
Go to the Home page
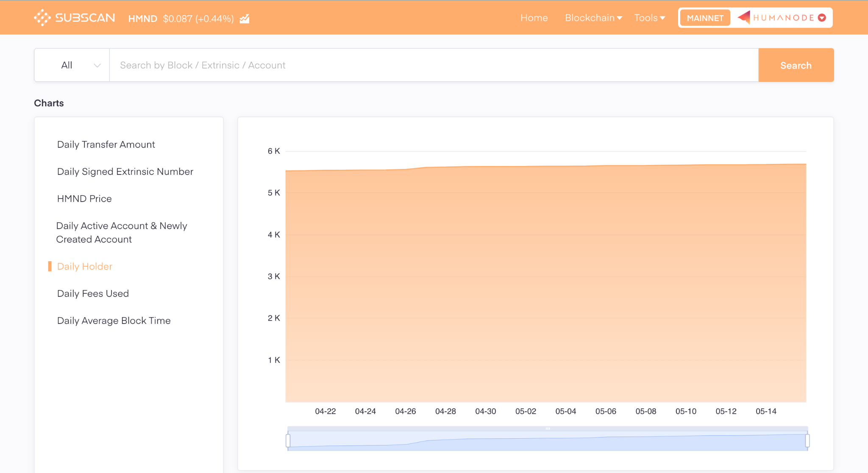[534, 18]
